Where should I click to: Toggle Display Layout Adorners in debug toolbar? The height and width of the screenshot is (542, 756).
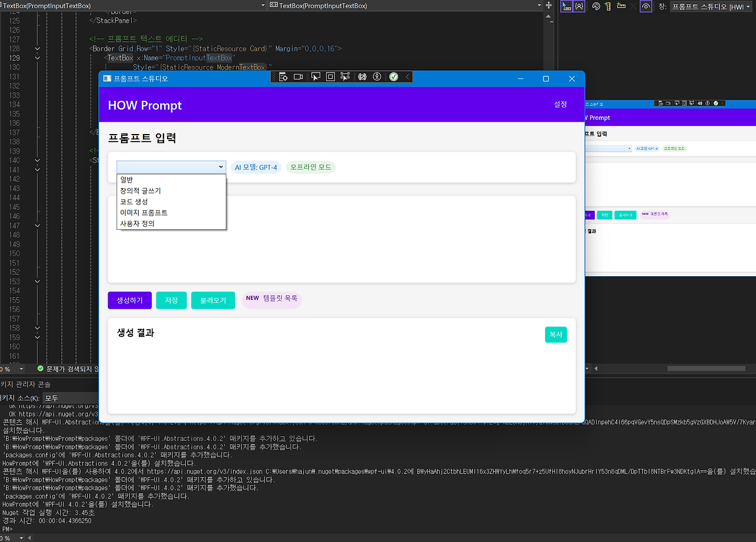[x=330, y=77]
